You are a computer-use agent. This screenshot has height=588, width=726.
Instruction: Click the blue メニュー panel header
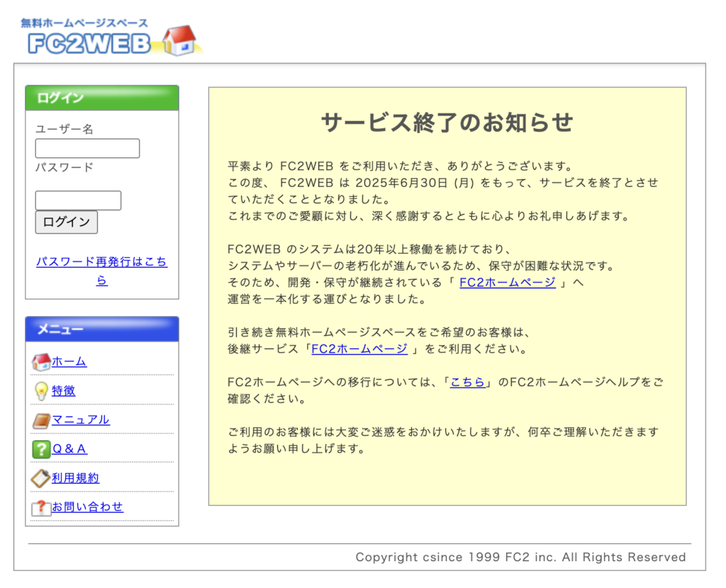click(102, 329)
